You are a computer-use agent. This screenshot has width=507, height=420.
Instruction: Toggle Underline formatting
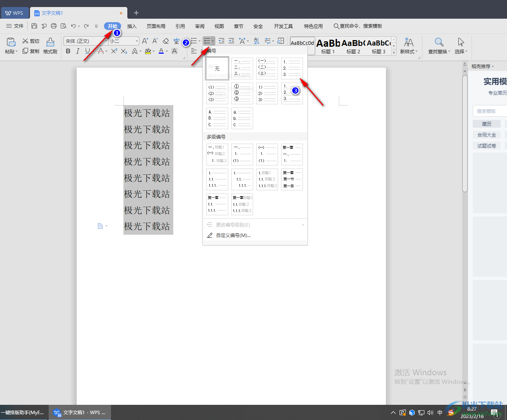pos(88,51)
